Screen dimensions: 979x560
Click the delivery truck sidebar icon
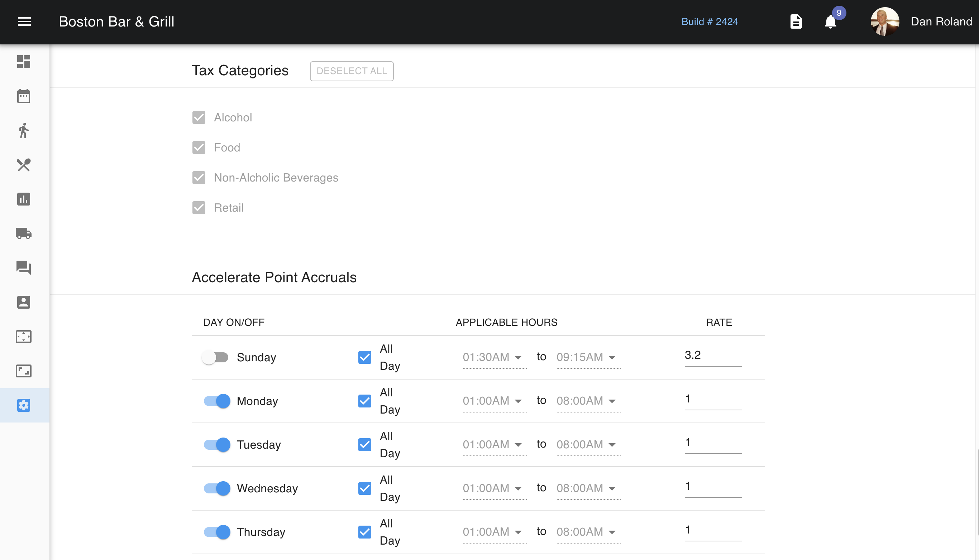coord(24,233)
